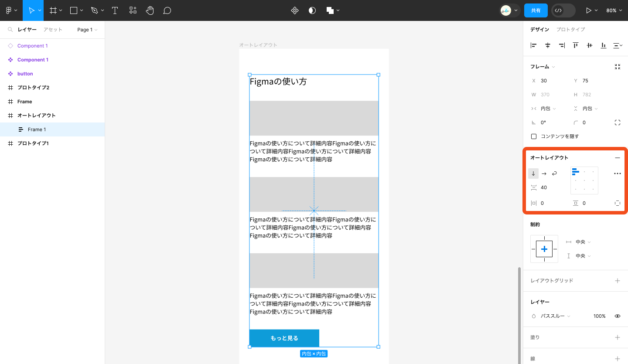Align horizontal centers
This screenshot has height=364, width=628.
[548, 45]
